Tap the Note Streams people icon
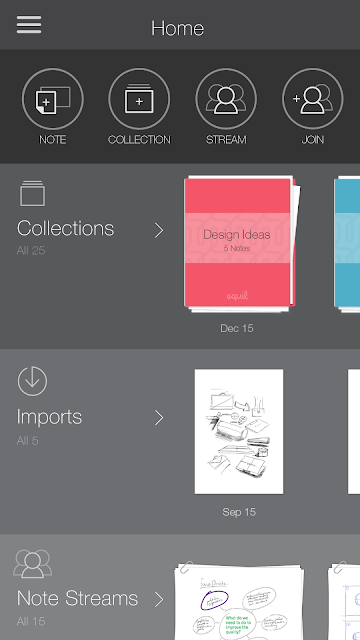This screenshot has width=360, height=640. click(x=33, y=564)
